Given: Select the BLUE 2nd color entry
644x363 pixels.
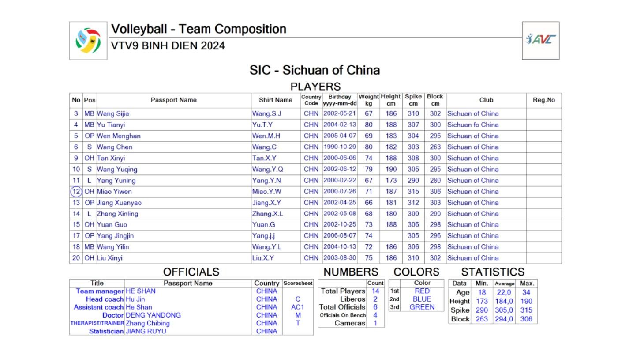Looking at the screenshot, I should click(422, 299).
